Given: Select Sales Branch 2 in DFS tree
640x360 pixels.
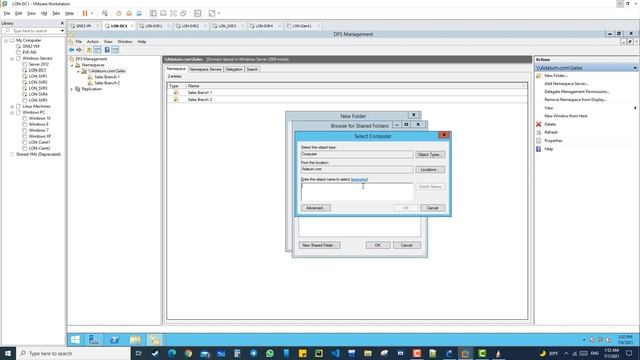Looking at the screenshot, I should point(107,83).
